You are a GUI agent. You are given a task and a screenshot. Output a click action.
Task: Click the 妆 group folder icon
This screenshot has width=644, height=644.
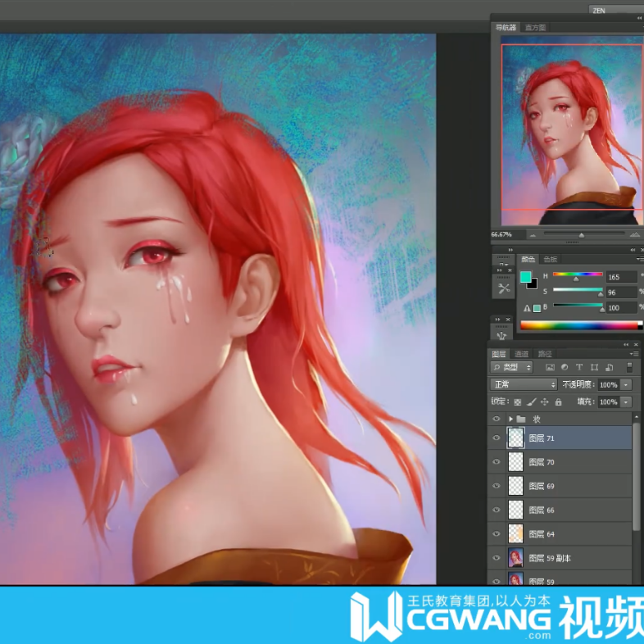[521, 419]
